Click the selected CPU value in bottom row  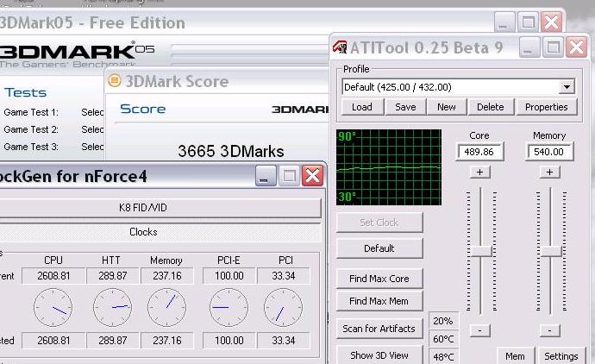click(x=53, y=341)
